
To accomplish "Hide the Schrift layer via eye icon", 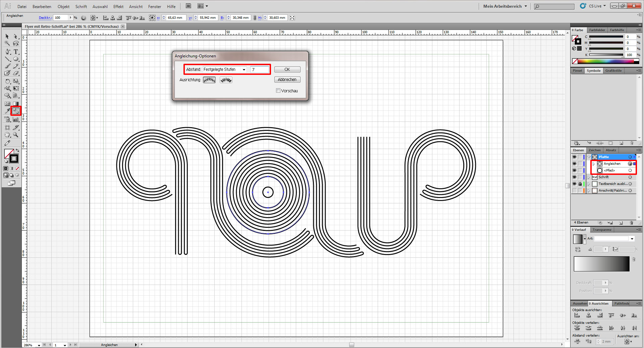I will (574, 177).
